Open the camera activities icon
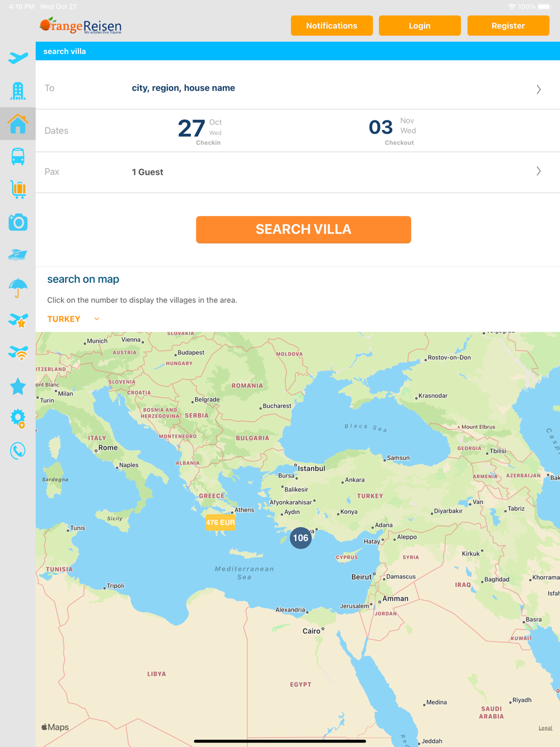Screen dimensions: 560x747 [18, 222]
